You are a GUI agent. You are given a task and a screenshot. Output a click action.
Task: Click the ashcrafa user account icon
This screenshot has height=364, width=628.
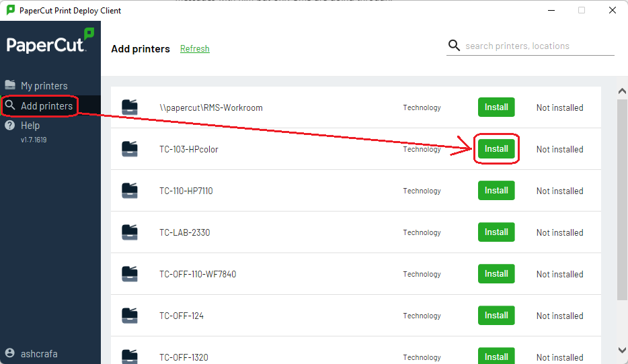click(10, 353)
